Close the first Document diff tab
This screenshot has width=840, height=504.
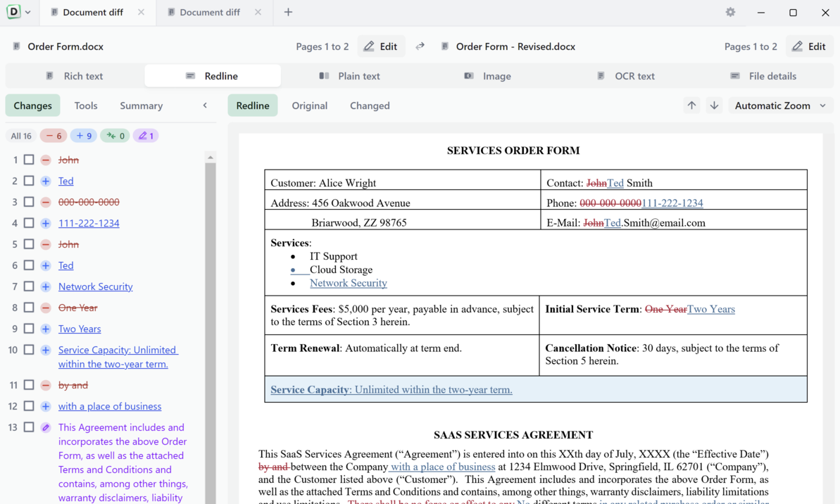[x=141, y=12]
